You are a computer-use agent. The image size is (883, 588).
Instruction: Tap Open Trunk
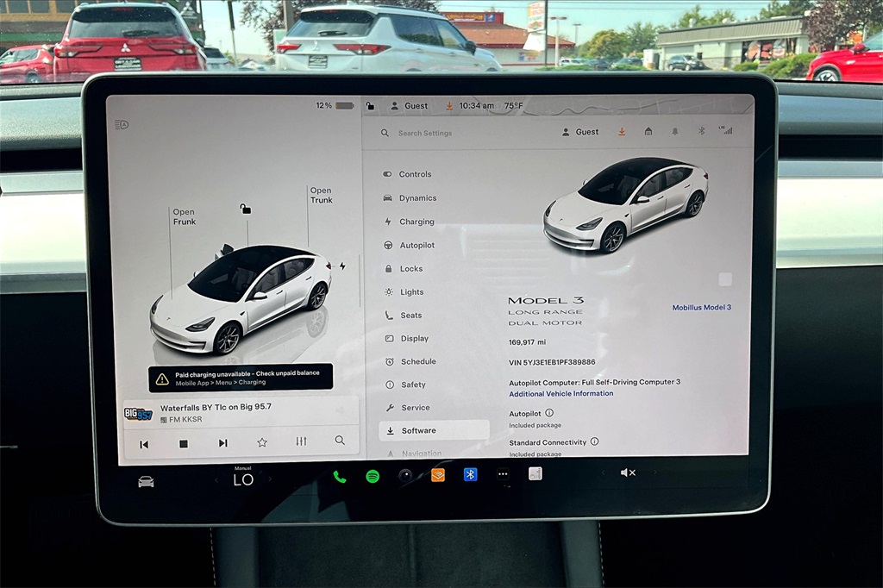pyautogui.click(x=321, y=196)
